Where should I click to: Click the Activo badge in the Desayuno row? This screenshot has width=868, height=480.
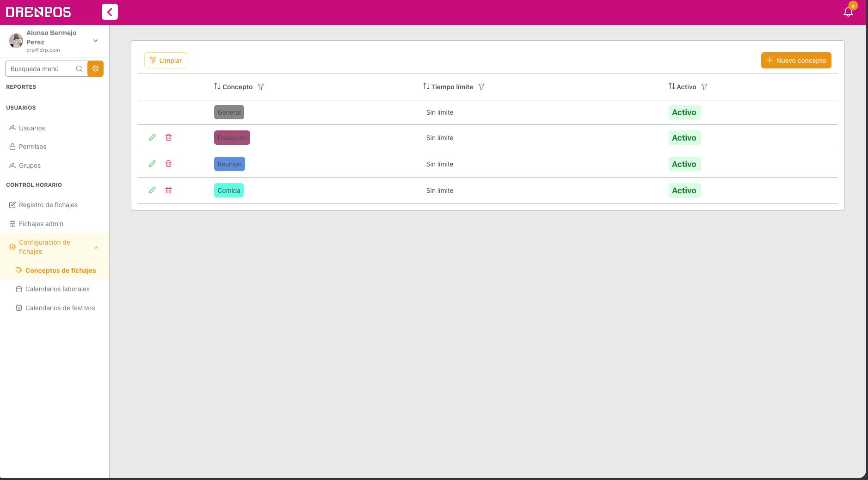pyautogui.click(x=684, y=138)
